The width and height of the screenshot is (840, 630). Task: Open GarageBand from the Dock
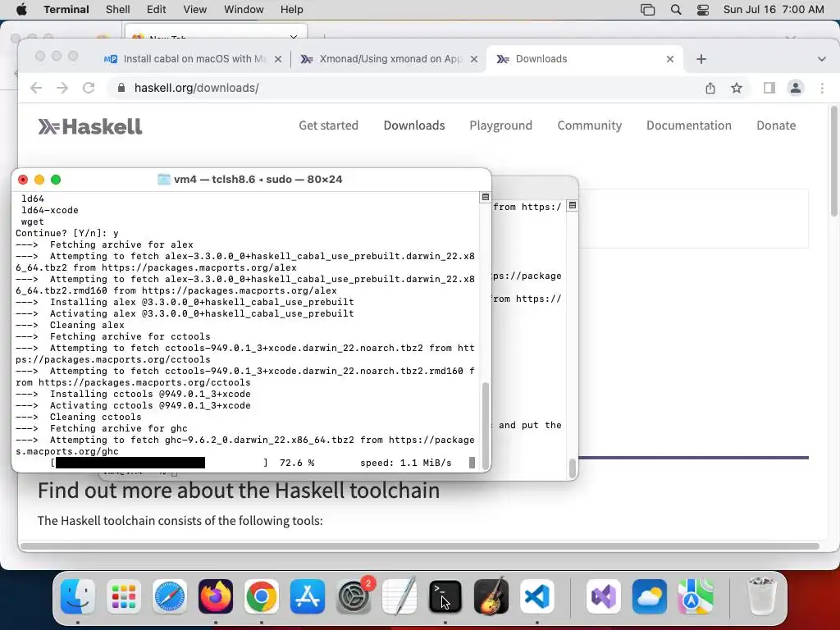coord(491,596)
